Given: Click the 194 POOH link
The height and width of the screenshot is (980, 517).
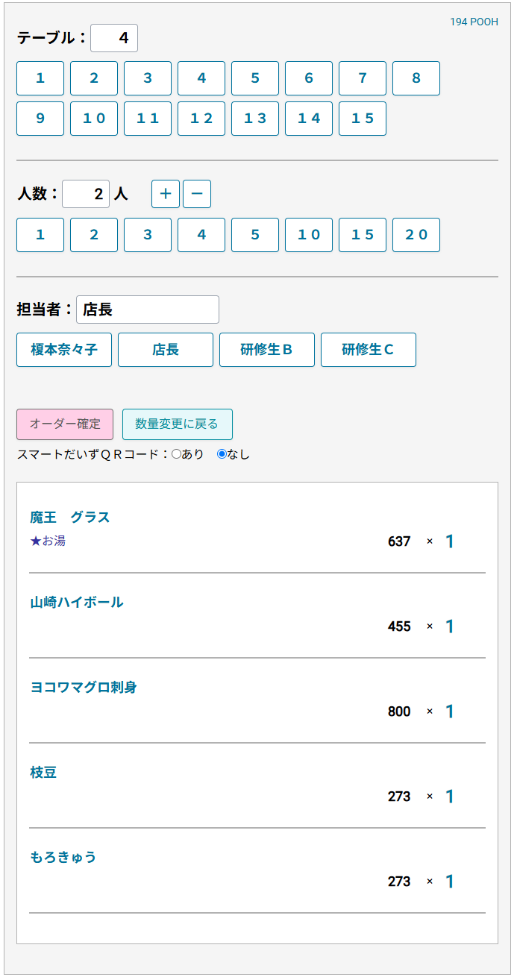Looking at the screenshot, I should click(474, 22).
